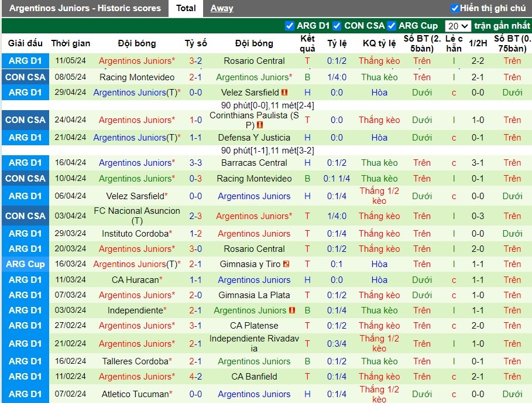
Task: Uncheck the CON CSA filter checkbox
Action: pyautogui.click(x=337, y=26)
